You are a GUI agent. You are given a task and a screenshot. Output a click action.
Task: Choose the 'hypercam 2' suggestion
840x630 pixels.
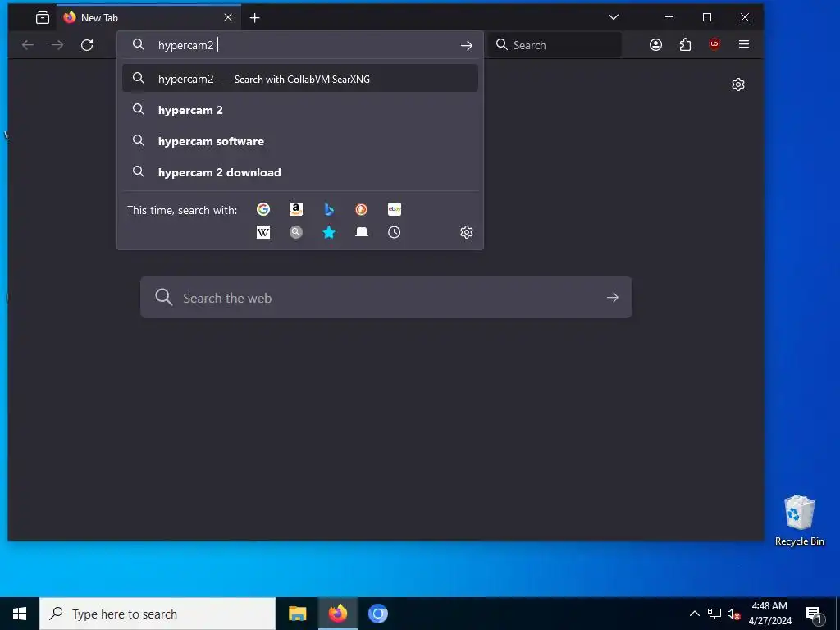click(300, 110)
